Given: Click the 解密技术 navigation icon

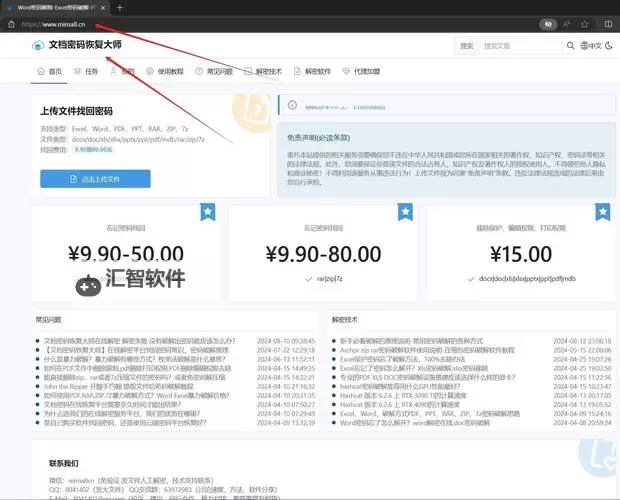Looking at the screenshot, I should click(x=248, y=72).
